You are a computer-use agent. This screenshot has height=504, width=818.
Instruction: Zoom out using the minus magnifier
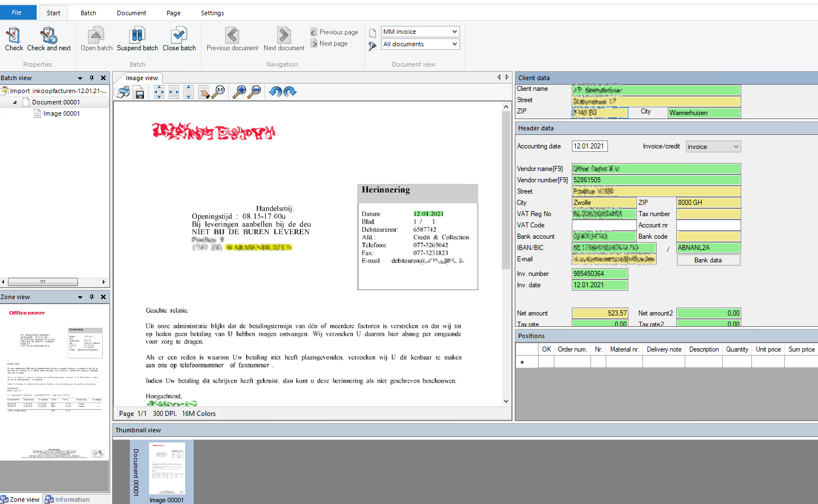click(255, 92)
